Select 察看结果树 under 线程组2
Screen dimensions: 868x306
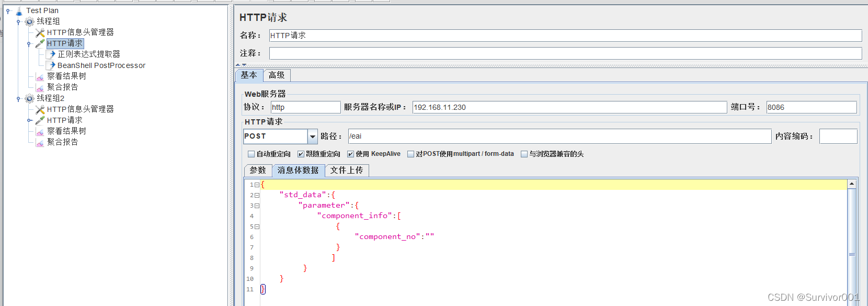click(66, 131)
